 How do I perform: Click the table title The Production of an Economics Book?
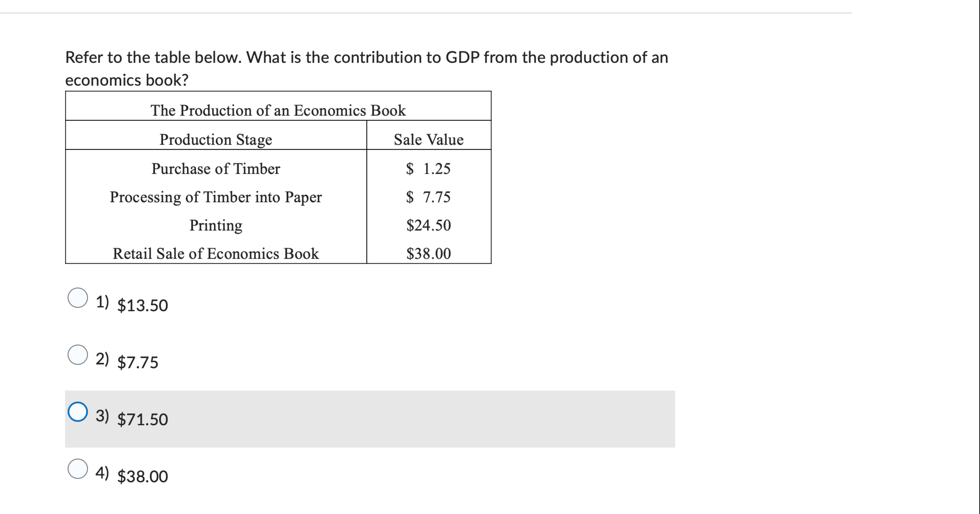pyautogui.click(x=278, y=111)
